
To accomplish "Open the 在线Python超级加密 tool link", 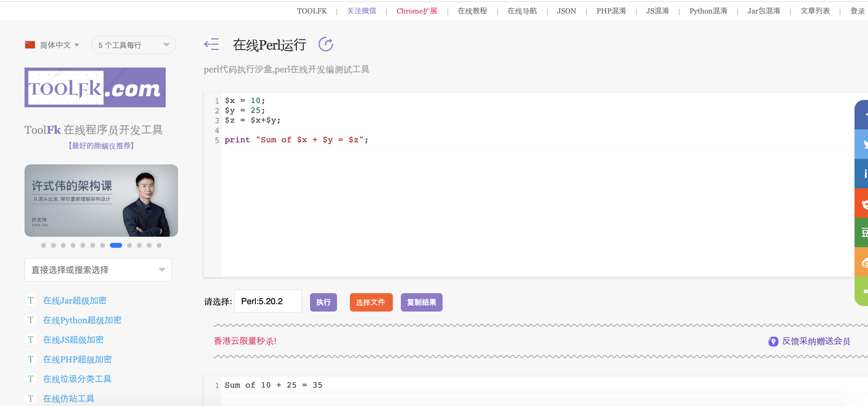I will [82, 320].
